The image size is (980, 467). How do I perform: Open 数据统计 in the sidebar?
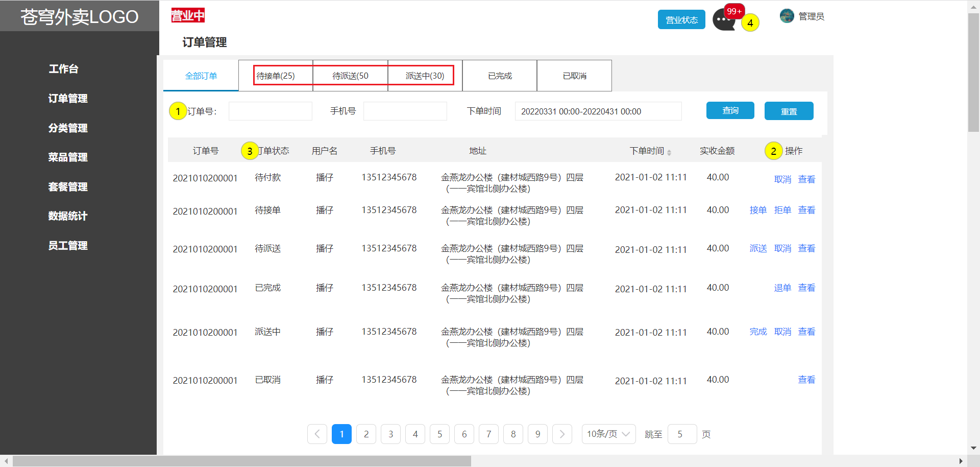point(68,216)
